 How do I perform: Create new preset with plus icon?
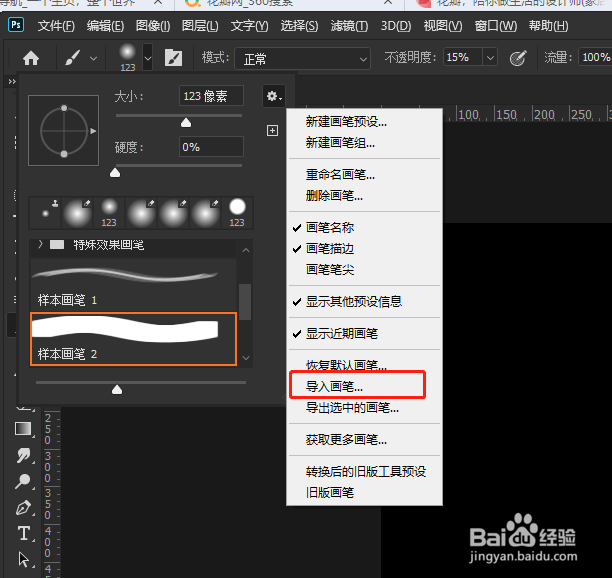[272, 130]
